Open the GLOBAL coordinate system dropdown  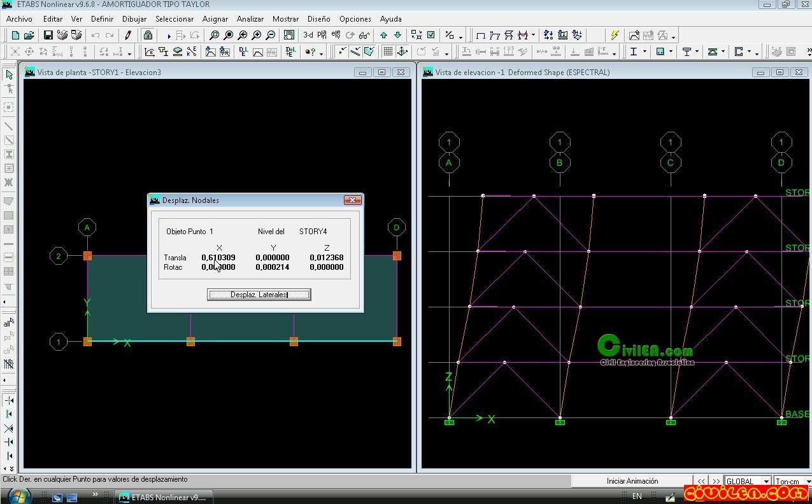coord(766,482)
